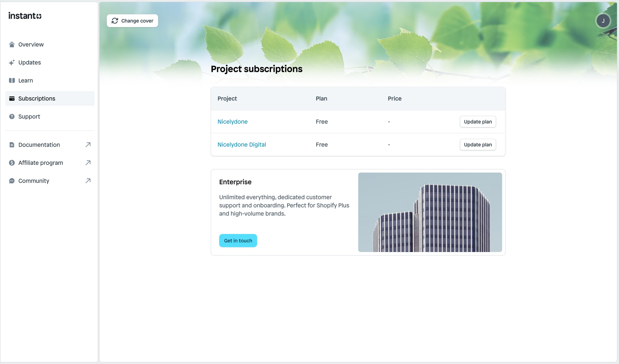Click the Enterprise building image
Image resolution: width=619 pixels, height=364 pixels.
coord(430,212)
